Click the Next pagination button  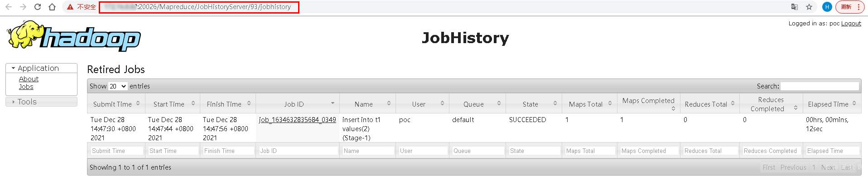click(828, 167)
